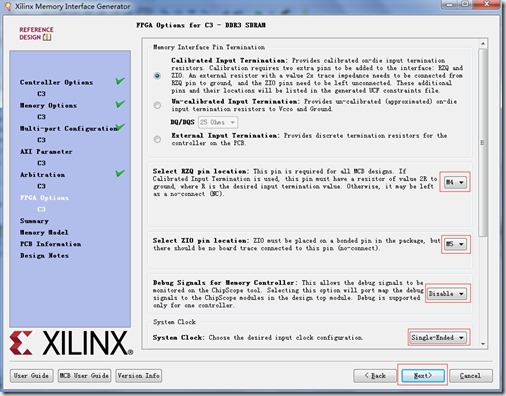
Task: Click the green checkmark beside Arbitration
Action: (120, 173)
